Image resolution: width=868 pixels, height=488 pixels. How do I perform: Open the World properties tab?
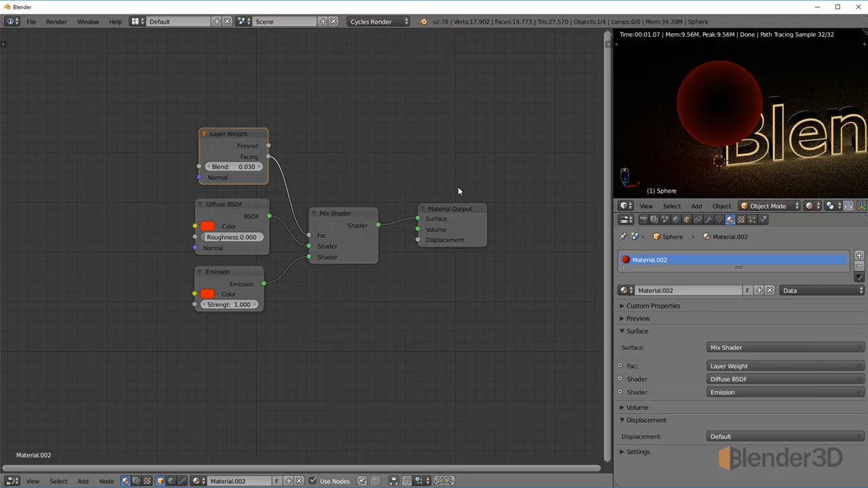click(x=676, y=220)
